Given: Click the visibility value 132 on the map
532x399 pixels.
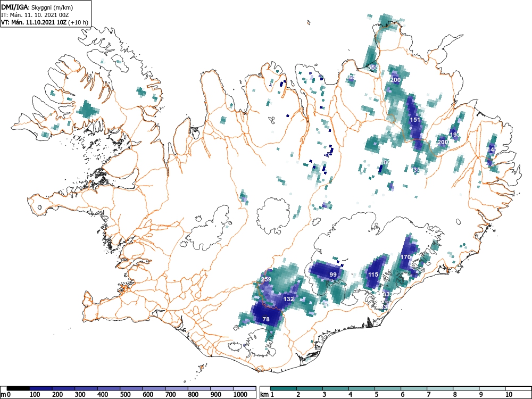Looking at the screenshot, I should coord(288,299).
